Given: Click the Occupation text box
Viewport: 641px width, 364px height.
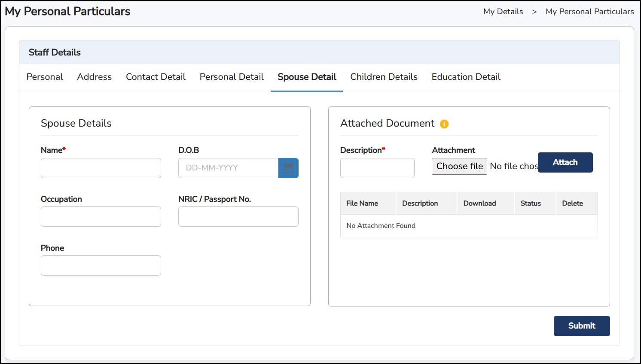Looking at the screenshot, I should [x=101, y=217].
